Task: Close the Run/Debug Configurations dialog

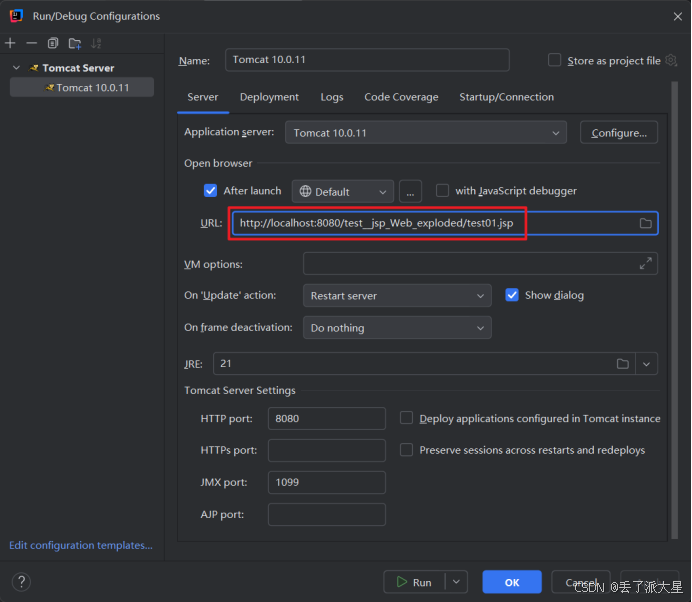Action: point(677,16)
